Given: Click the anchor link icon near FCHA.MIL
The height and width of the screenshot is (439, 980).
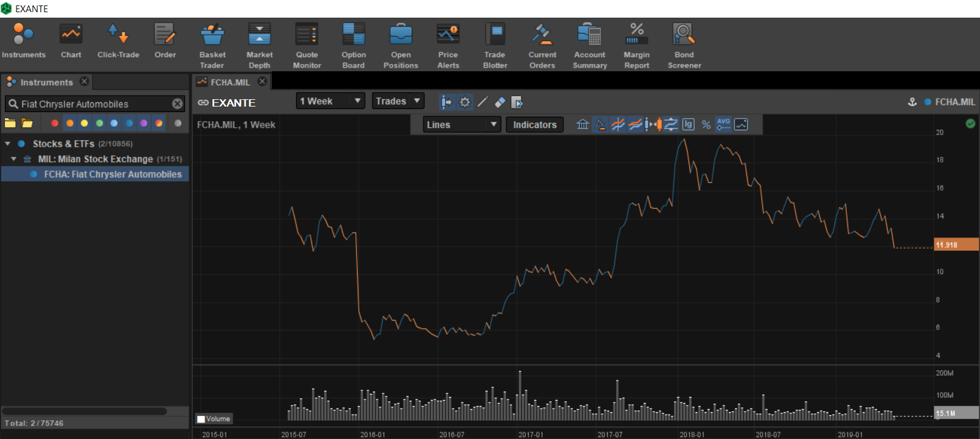Looking at the screenshot, I should 912,102.
